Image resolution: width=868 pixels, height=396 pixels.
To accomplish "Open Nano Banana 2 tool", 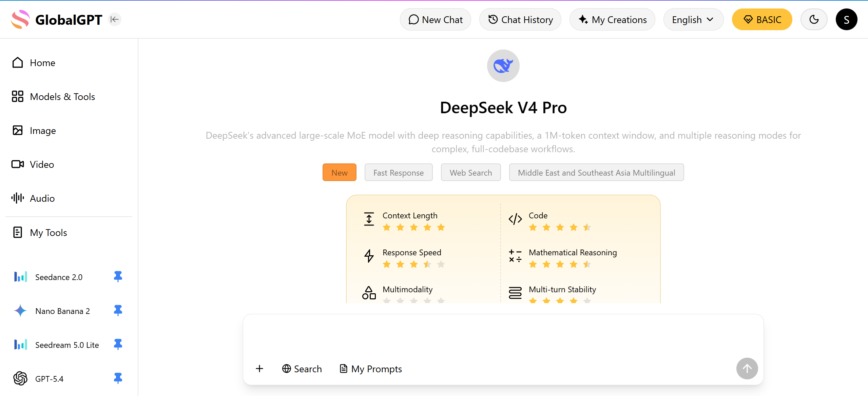I will 62,311.
